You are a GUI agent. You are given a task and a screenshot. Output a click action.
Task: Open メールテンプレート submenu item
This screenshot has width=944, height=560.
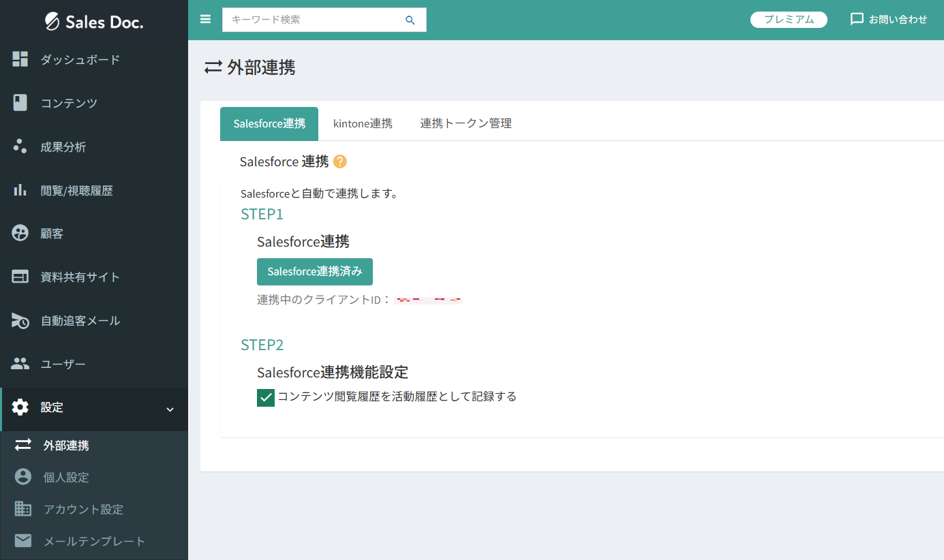[95, 542]
